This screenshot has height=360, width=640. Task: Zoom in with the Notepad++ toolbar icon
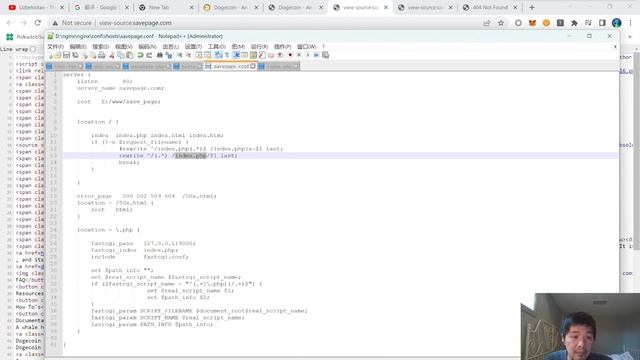[x=180, y=55]
